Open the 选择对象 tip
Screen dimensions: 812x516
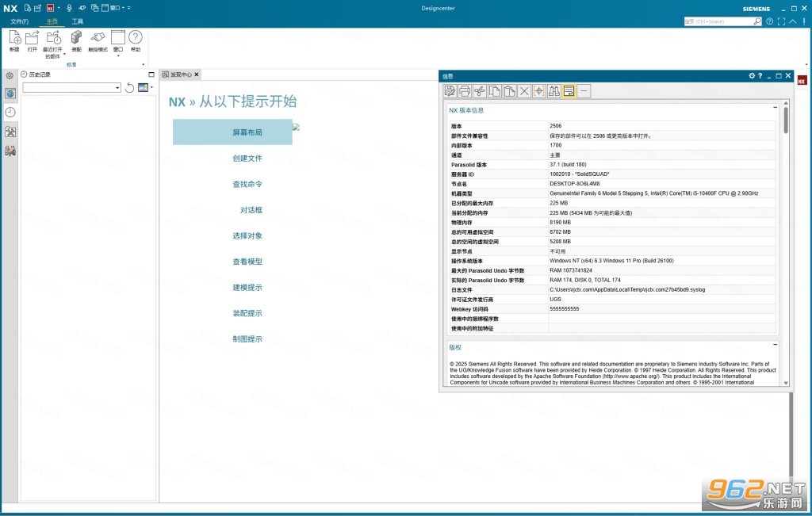tap(247, 236)
